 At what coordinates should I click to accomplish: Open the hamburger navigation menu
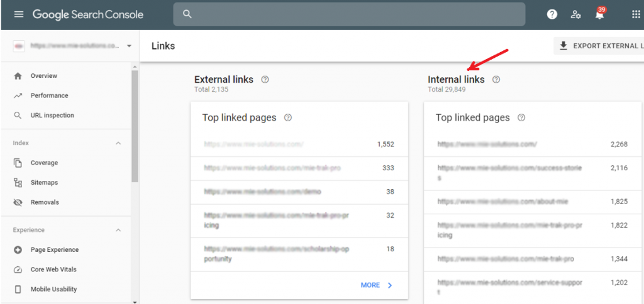tap(19, 14)
